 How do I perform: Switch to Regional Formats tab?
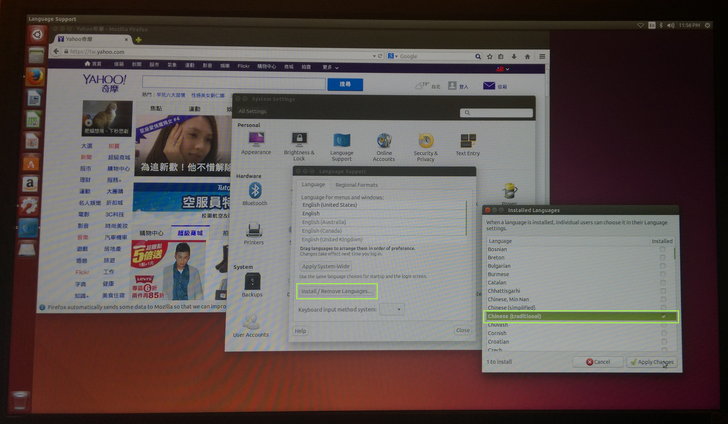click(x=357, y=185)
